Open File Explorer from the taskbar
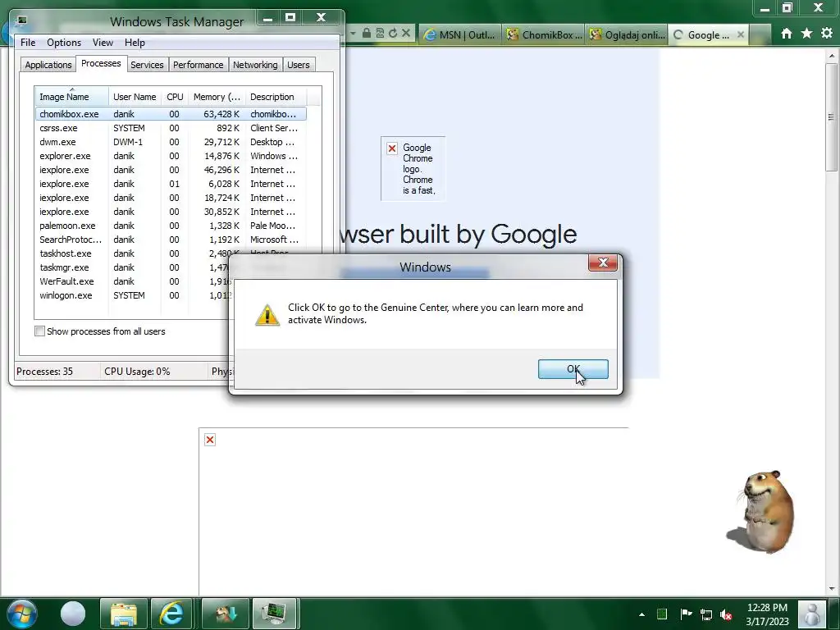 click(x=123, y=614)
